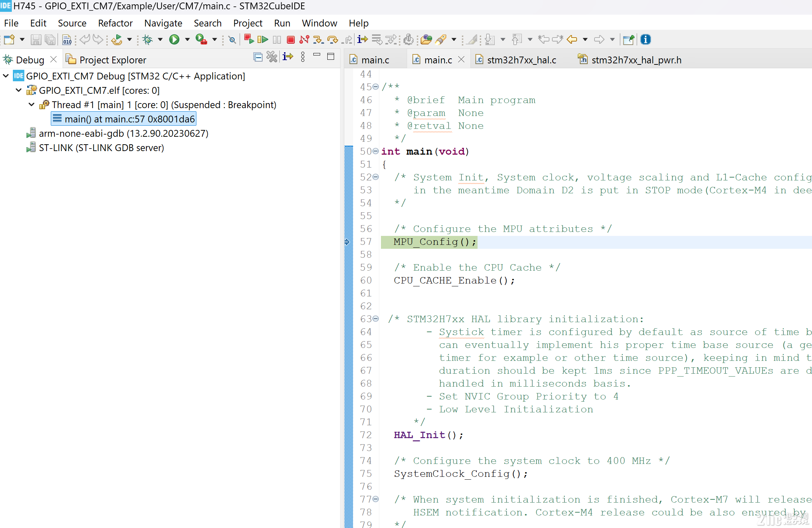
Task: Collapse GPIO_EXTI_CM7.elf tree node
Action: [19, 90]
